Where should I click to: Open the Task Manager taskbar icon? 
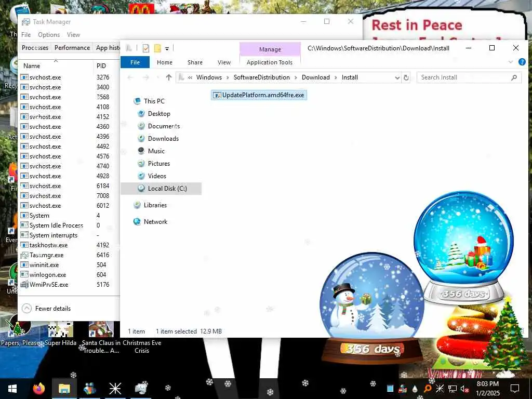[x=140, y=389]
